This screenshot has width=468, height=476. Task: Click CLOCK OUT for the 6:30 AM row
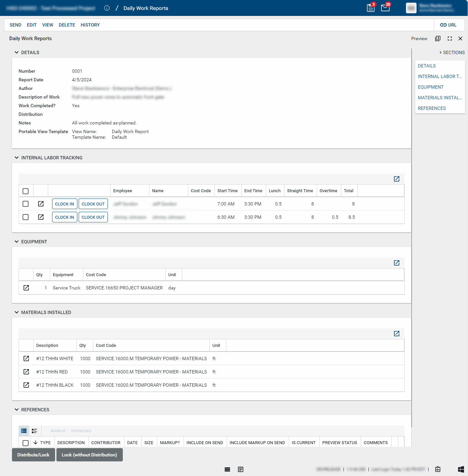[x=93, y=217]
